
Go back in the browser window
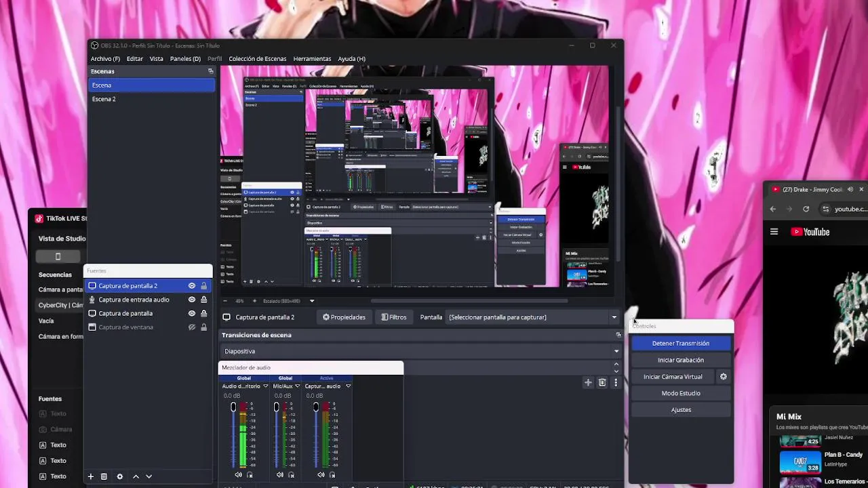click(x=773, y=209)
